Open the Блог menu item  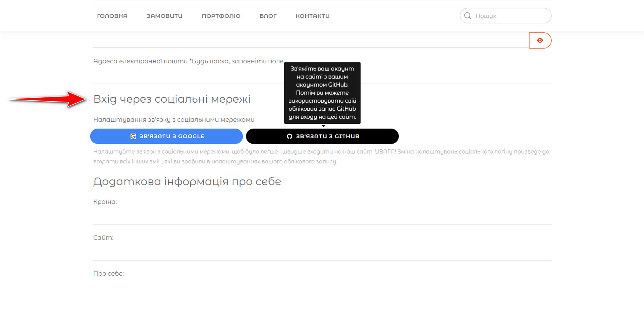(268, 16)
